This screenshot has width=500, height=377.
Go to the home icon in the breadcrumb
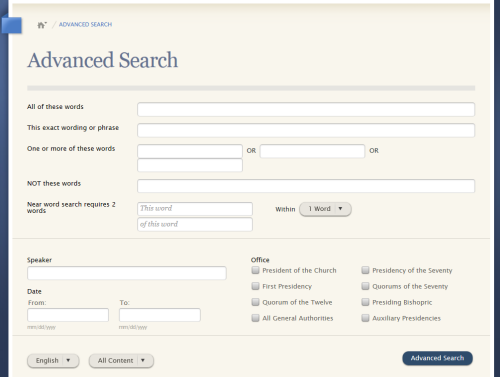(42, 25)
